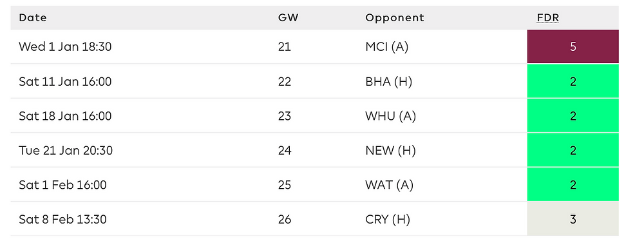Click the WAT (A) opponent entry
This screenshot has width=644, height=250.
coord(390,185)
